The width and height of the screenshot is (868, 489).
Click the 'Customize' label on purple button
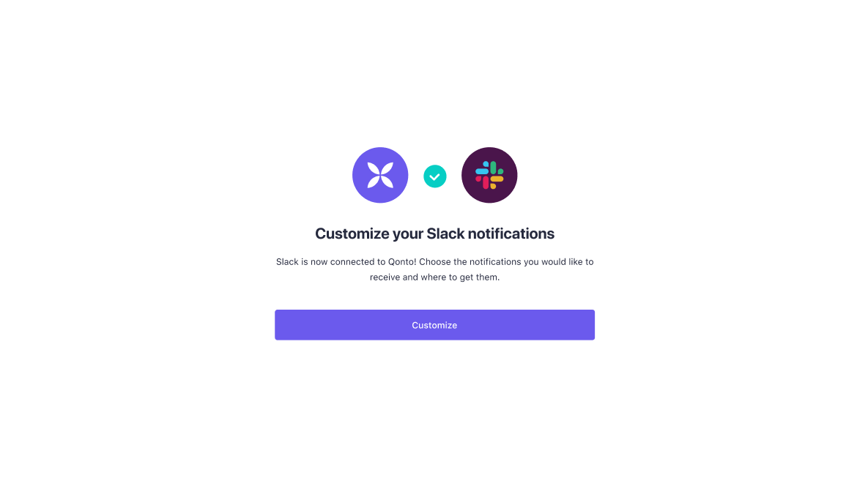point(434,325)
